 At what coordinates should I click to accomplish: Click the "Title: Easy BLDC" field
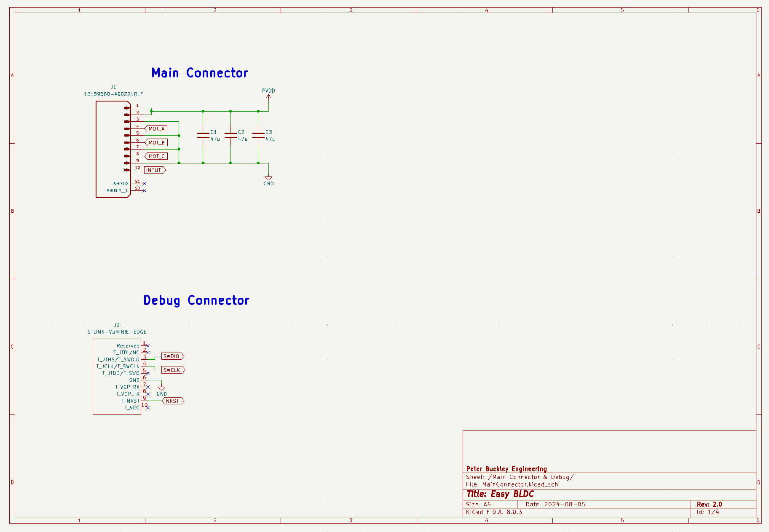(x=500, y=494)
